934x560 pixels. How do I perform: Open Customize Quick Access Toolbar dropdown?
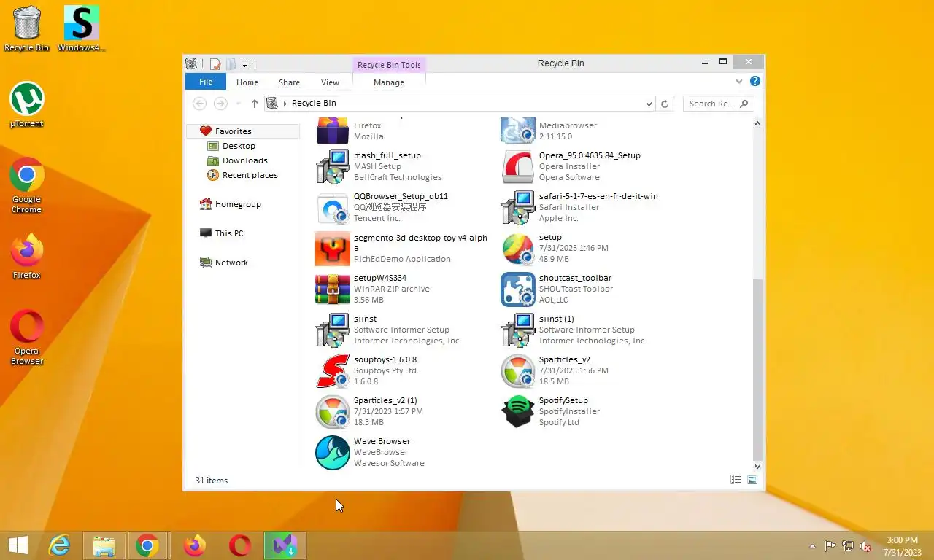[244, 64]
